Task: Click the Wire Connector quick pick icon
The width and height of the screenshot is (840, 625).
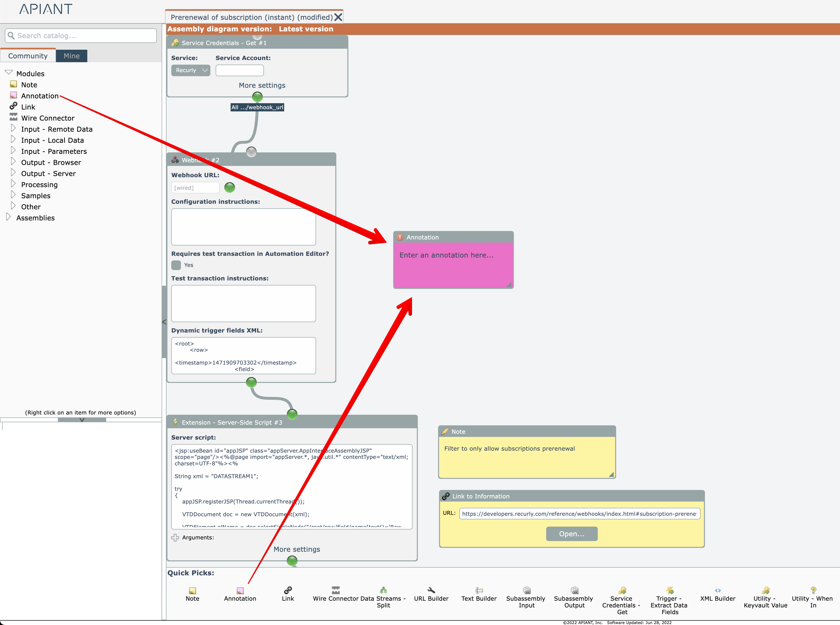Action: coord(335,590)
